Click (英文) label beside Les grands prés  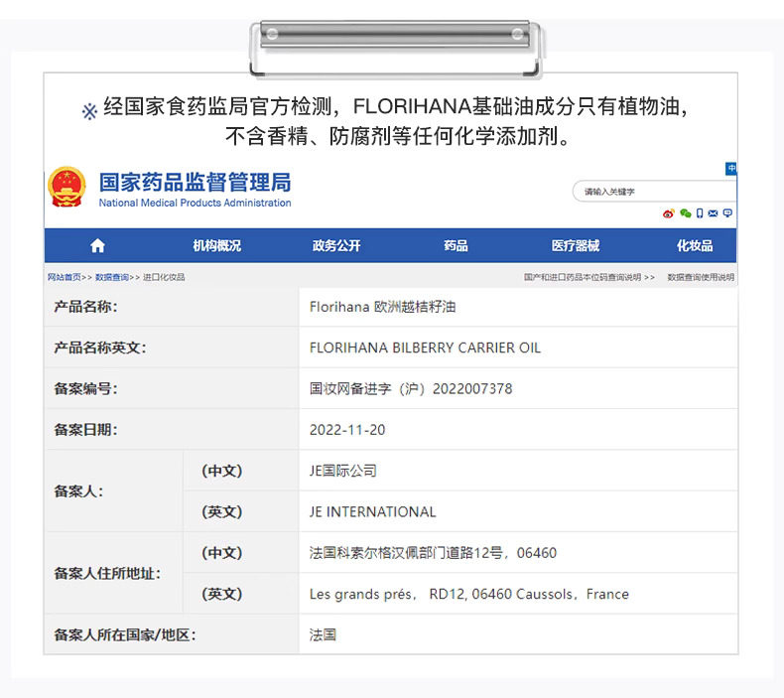click(222, 594)
